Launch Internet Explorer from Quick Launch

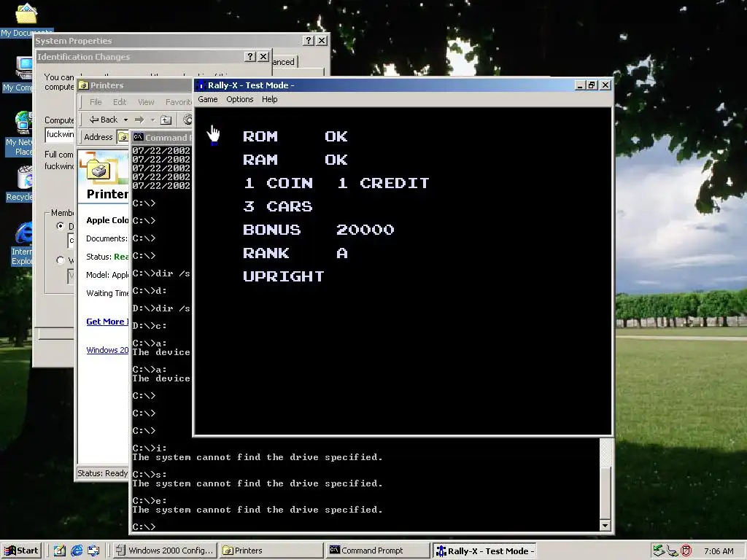click(x=76, y=551)
